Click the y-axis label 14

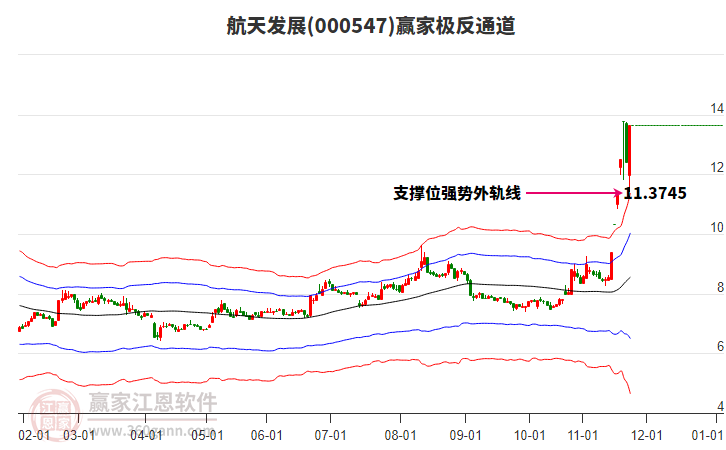[717, 108]
